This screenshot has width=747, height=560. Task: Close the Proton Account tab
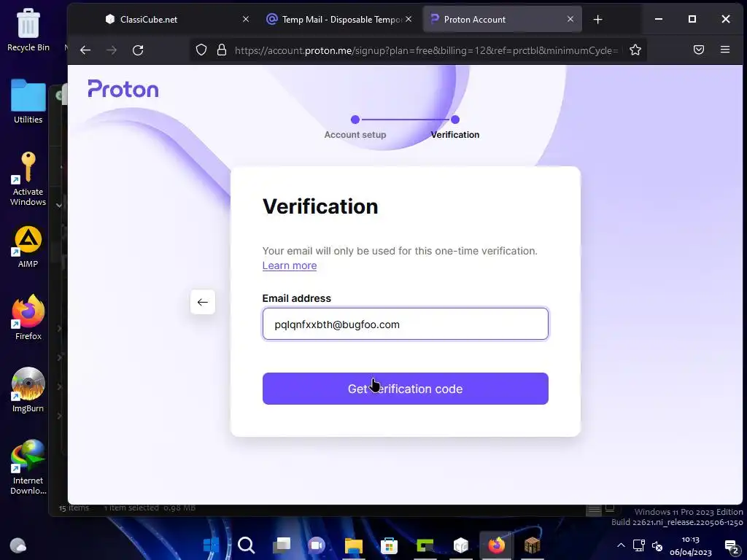(x=570, y=19)
